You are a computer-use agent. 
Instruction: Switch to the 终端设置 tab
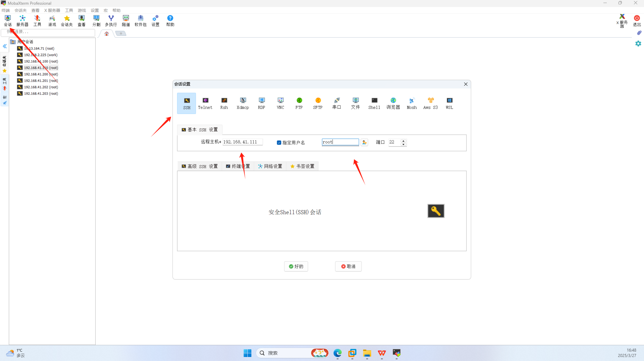click(238, 166)
